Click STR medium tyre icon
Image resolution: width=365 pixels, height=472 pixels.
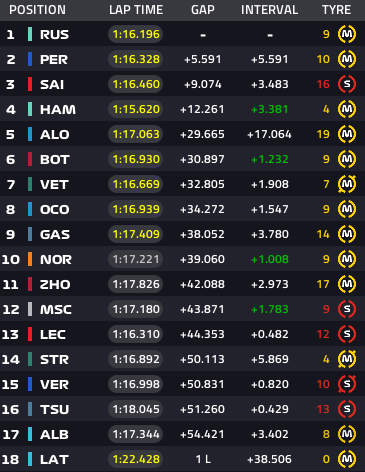coord(347,359)
